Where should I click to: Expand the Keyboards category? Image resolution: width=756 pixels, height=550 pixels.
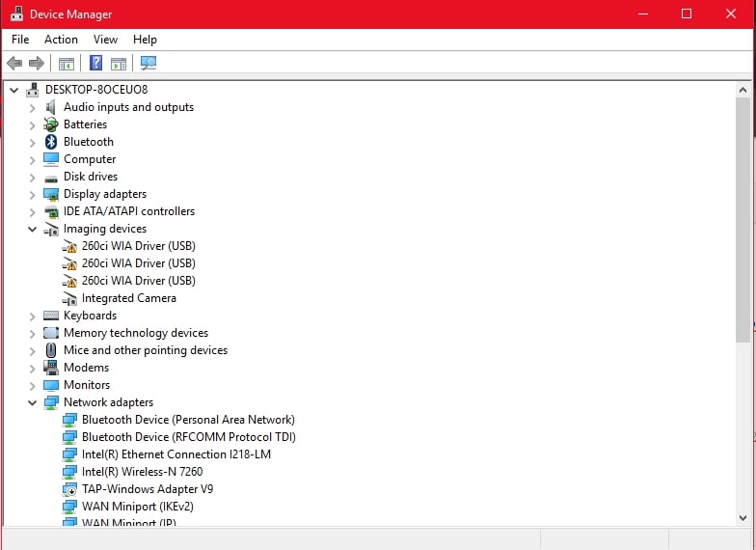click(x=33, y=316)
